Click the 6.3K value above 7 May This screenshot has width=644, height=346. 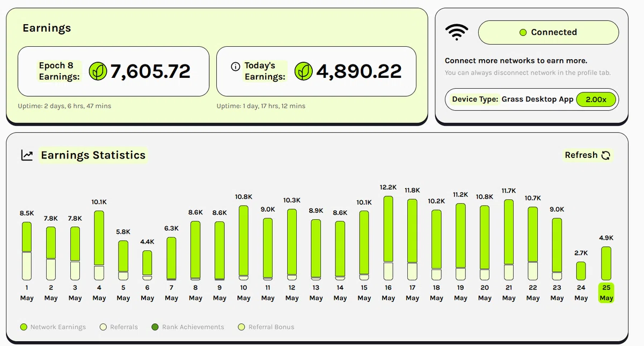tap(171, 228)
